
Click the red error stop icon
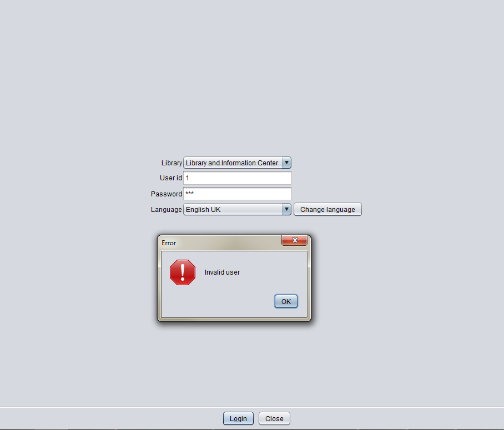pos(183,272)
